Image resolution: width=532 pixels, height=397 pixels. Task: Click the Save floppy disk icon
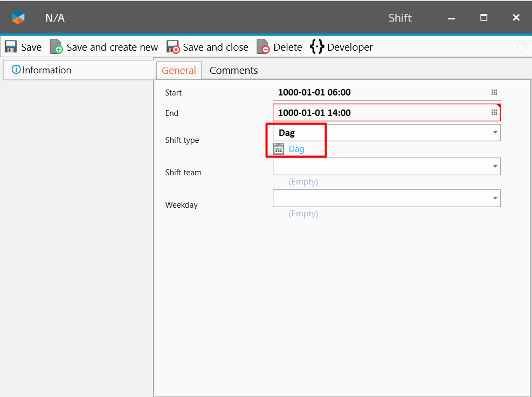(11, 47)
